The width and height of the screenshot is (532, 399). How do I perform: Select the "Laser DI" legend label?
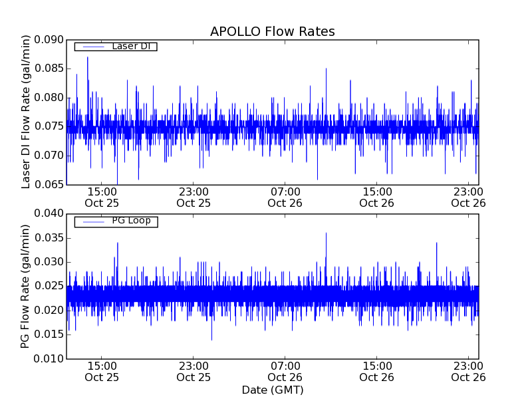coord(131,46)
